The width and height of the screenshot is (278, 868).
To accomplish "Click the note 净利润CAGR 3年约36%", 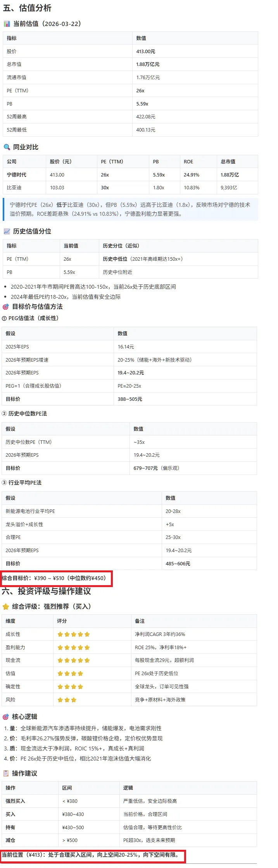I will click(x=160, y=634).
